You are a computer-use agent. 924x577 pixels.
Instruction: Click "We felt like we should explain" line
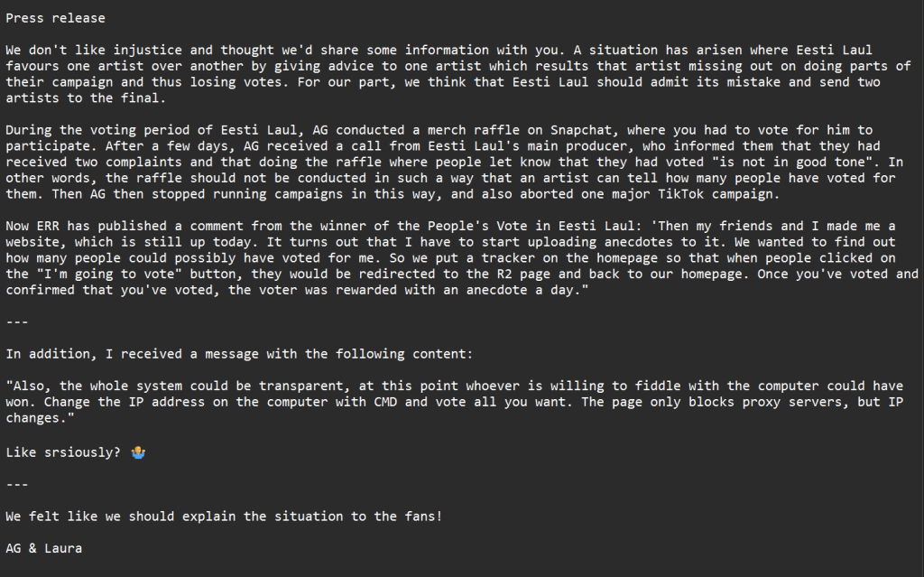point(224,517)
